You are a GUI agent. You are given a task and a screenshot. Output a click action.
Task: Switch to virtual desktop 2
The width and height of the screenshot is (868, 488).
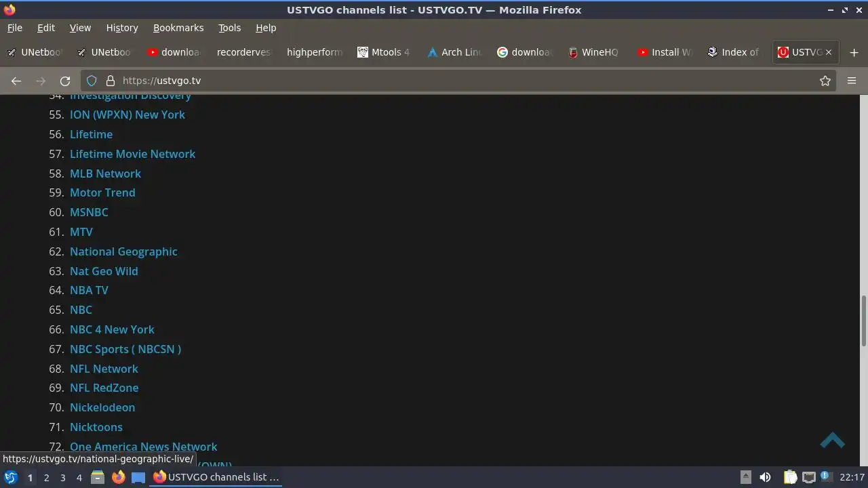46,477
